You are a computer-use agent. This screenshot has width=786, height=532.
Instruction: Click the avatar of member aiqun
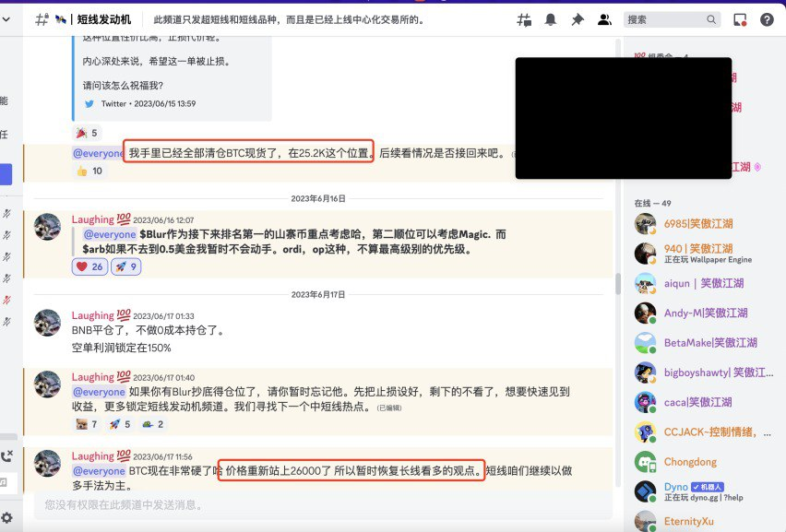[x=645, y=284]
